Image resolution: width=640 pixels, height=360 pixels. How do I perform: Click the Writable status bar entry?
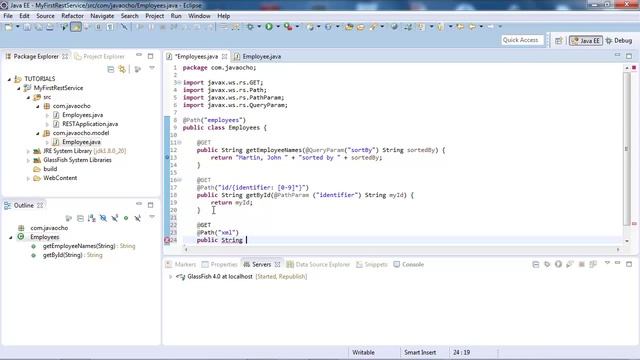tap(363, 352)
